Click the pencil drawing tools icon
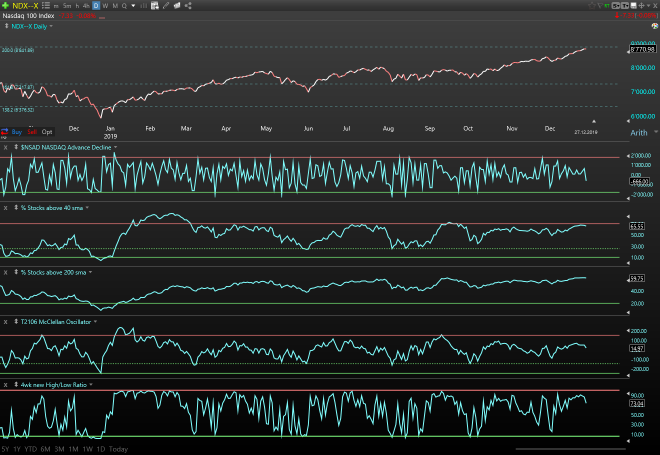The image size is (660, 455). (x=164, y=5)
